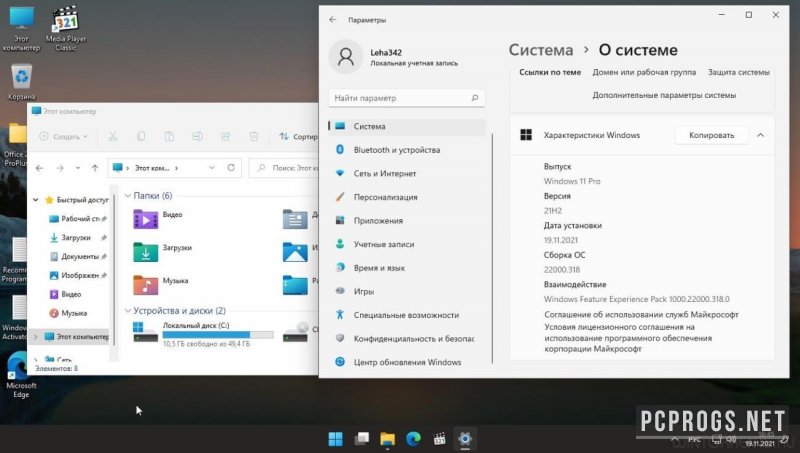800x453 pixels.
Task: Open Start menu on taskbar
Action: [335, 439]
